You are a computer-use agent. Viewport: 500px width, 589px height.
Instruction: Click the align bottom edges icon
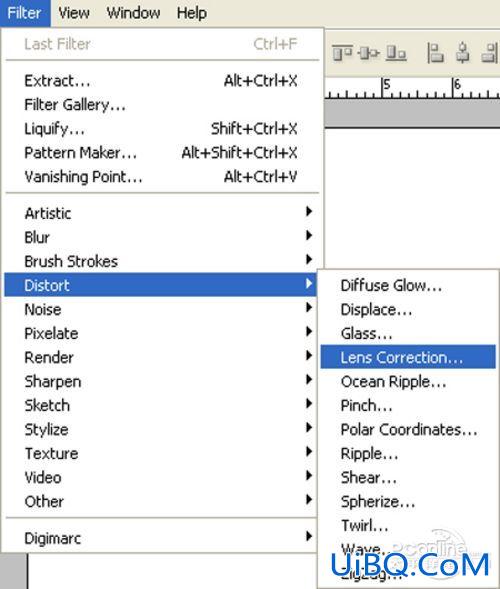click(x=396, y=53)
